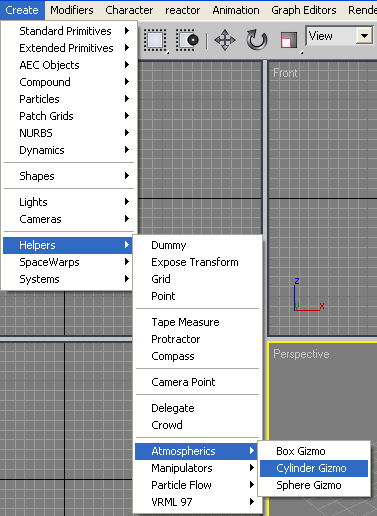The height and width of the screenshot is (516, 377).
Task: Open the Systems submenu
Action: (68, 279)
